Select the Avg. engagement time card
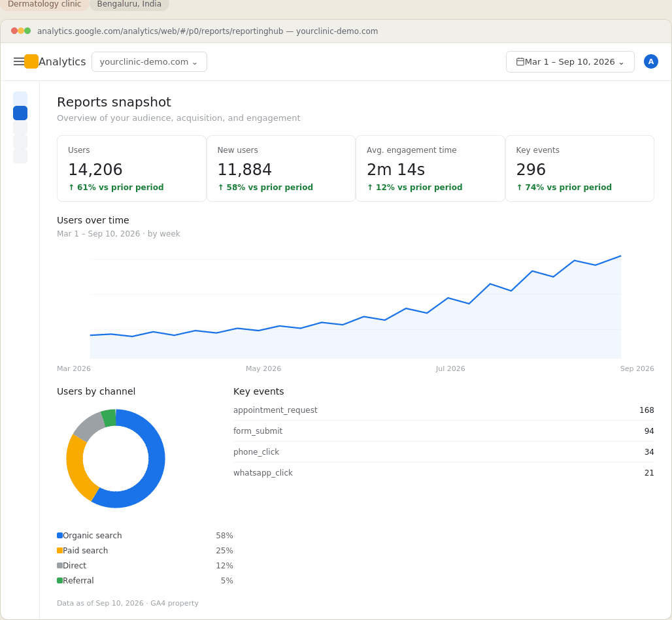672x620 pixels. pyautogui.click(x=430, y=169)
